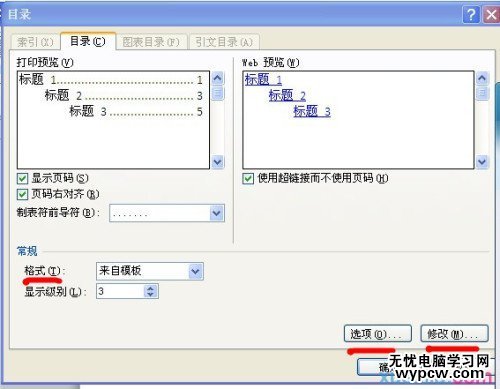Switch to the 索引 tab
This screenshot has width=500, height=389.
[35, 42]
